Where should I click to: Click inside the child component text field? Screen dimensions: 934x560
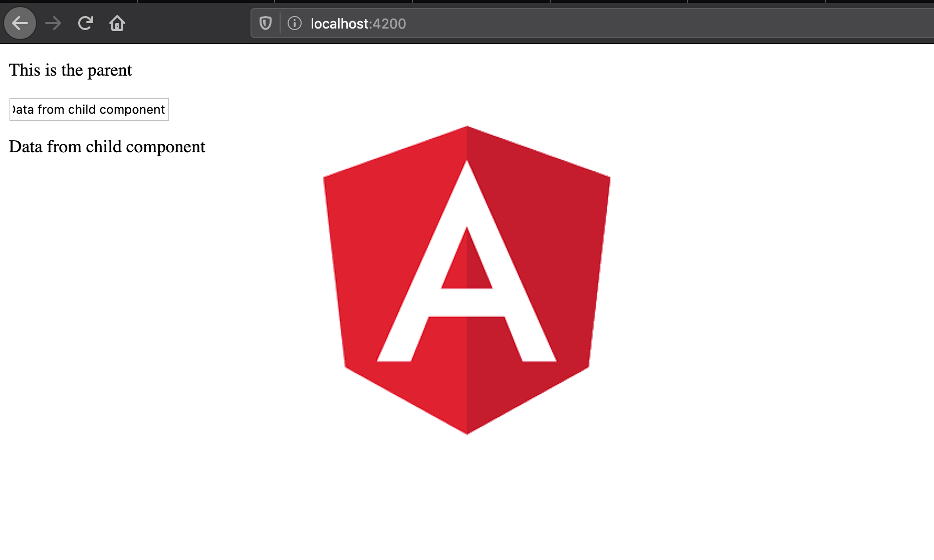(88, 109)
